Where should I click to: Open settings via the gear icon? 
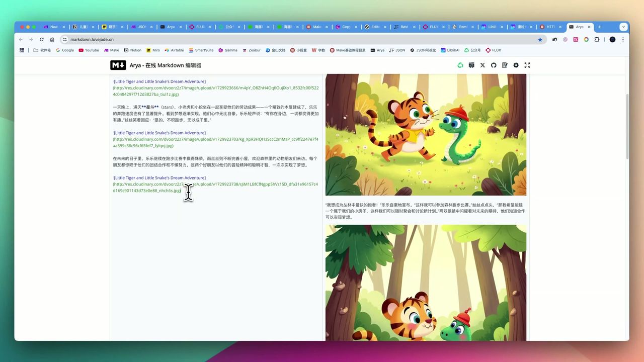[516, 65]
